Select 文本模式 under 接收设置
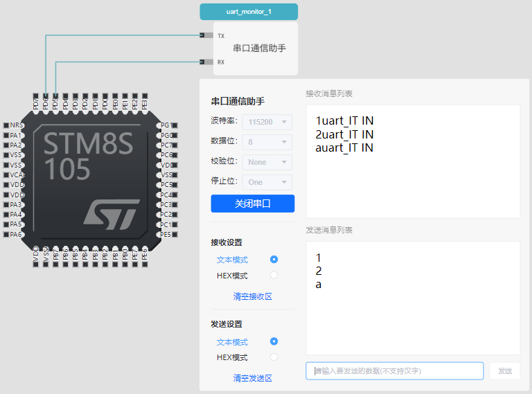This screenshot has width=532, height=394. click(x=274, y=260)
